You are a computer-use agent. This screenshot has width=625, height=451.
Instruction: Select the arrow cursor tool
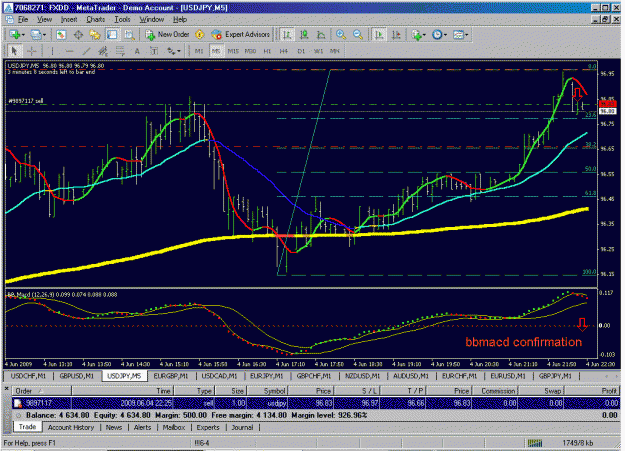[x=14, y=51]
